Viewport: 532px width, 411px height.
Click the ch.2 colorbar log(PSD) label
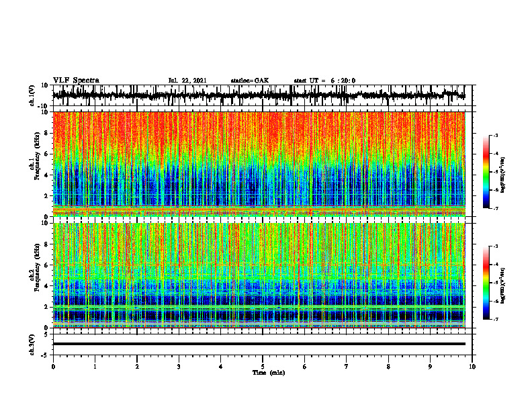[x=503, y=285]
